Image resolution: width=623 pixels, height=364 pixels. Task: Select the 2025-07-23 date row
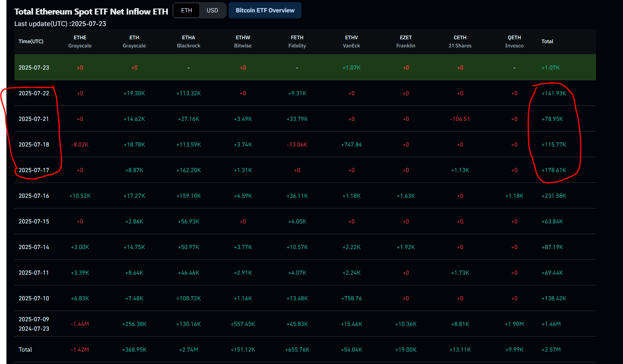305,68
